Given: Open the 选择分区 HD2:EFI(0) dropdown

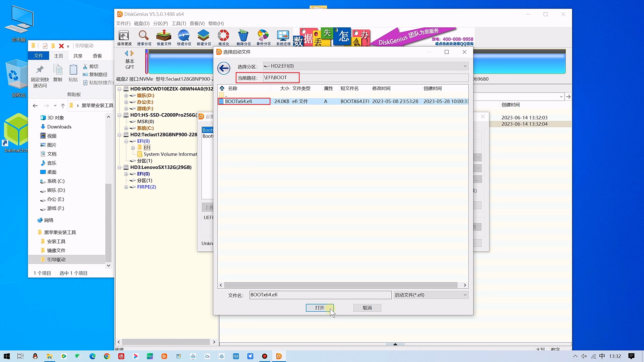Looking at the screenshot, I should (x=465, y=66).
